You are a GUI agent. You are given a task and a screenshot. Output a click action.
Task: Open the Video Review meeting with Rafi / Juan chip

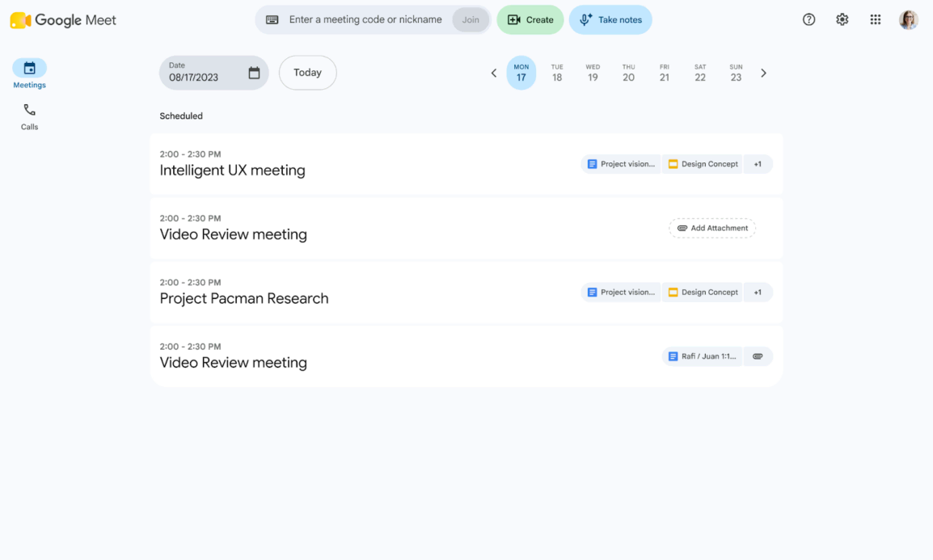(x=466, y=356)
